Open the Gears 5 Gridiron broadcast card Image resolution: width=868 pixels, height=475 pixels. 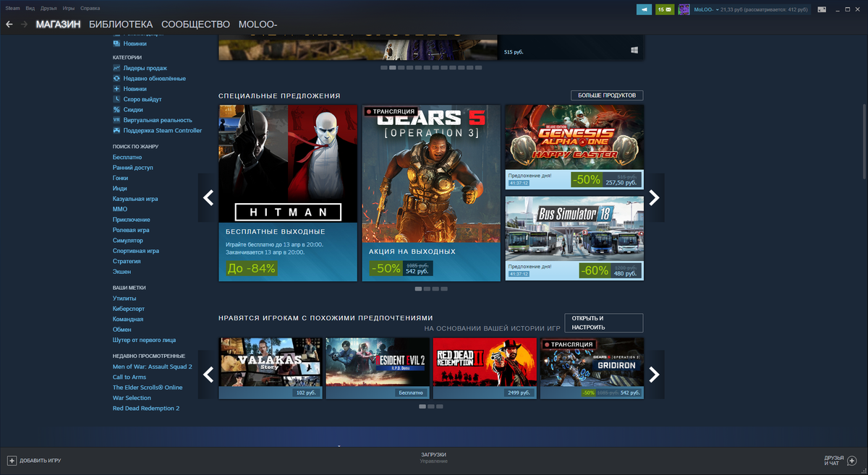point(592,369)
